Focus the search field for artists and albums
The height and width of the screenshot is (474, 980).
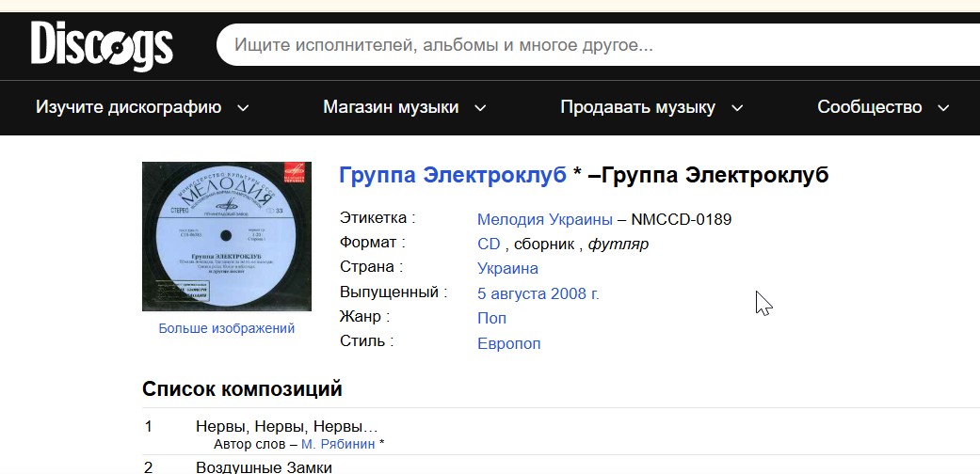point(593,45)
